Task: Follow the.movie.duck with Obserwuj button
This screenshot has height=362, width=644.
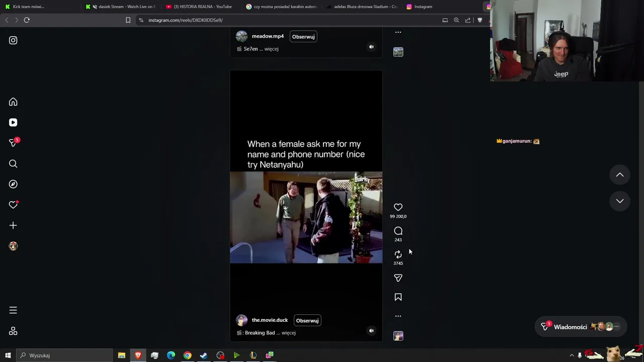Action: coord(307,321)
